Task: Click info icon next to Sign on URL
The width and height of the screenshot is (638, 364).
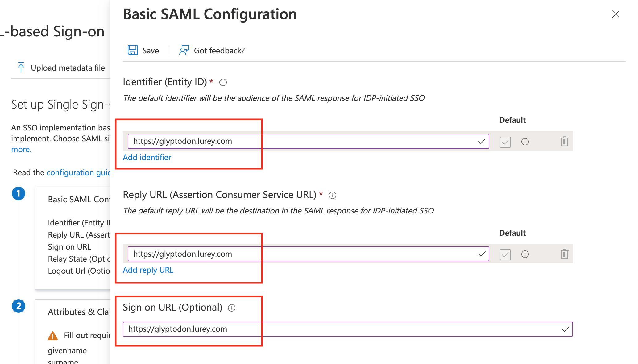Action: click(x=232, y=308)
